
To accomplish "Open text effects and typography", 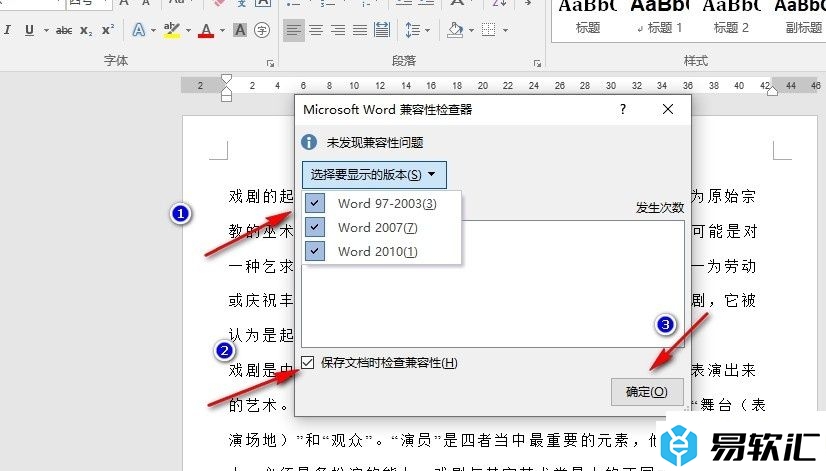I will coord(139,30).
